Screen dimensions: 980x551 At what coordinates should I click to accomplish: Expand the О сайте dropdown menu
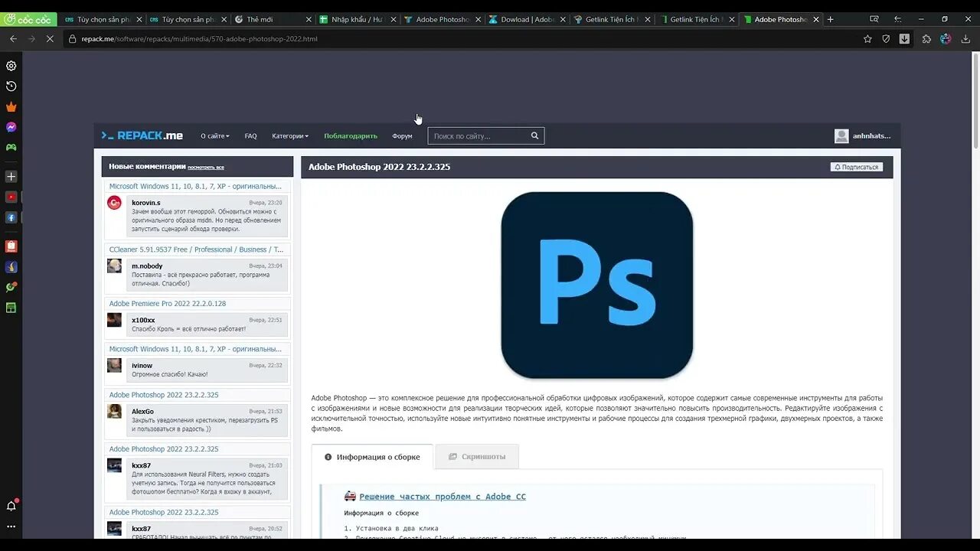215,136
